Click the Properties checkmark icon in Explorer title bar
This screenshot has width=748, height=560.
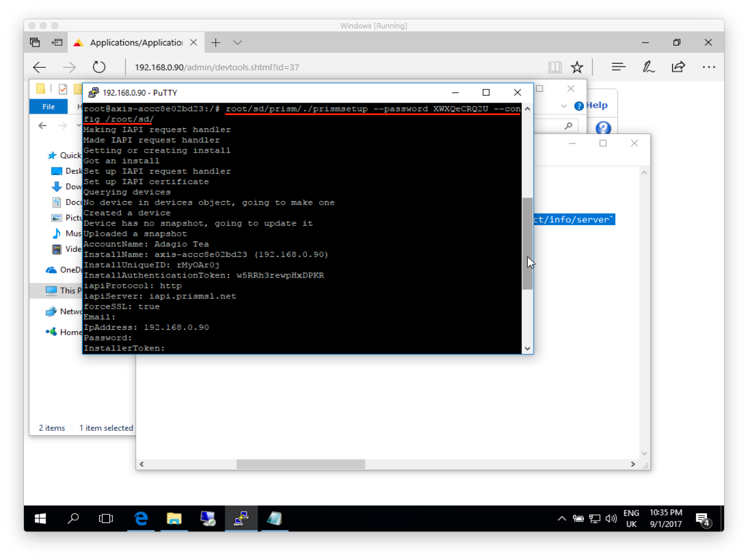tap(63, 89)
